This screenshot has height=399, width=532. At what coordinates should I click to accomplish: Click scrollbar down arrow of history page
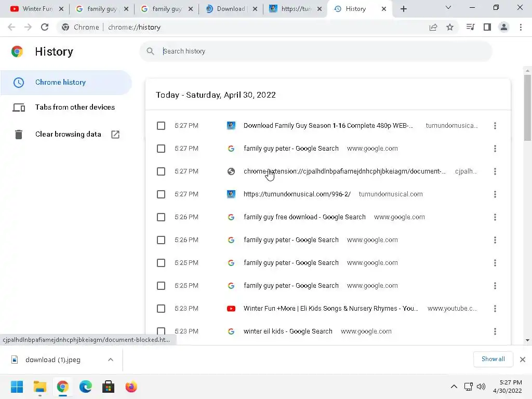point(527,340)
